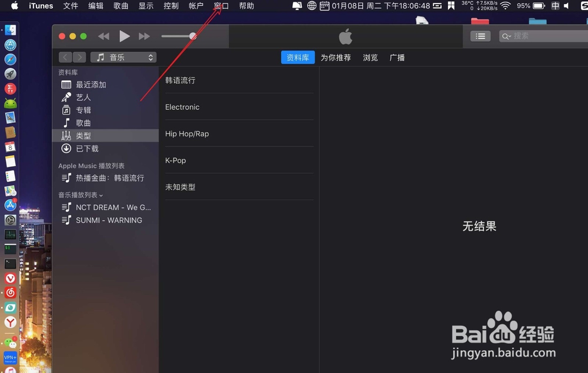Open the list view button beside search
Image resolution: width=588 pixels, height=373 pixels.
[x=480, y=36]
